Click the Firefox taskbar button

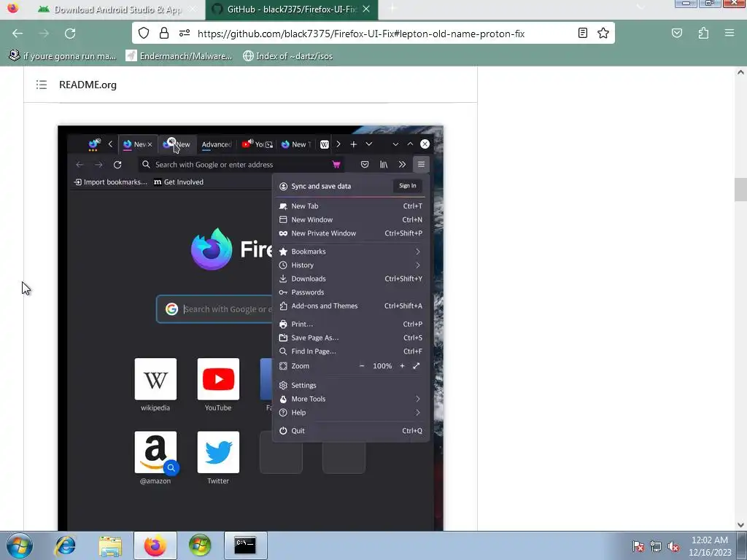tap(155, 545)
